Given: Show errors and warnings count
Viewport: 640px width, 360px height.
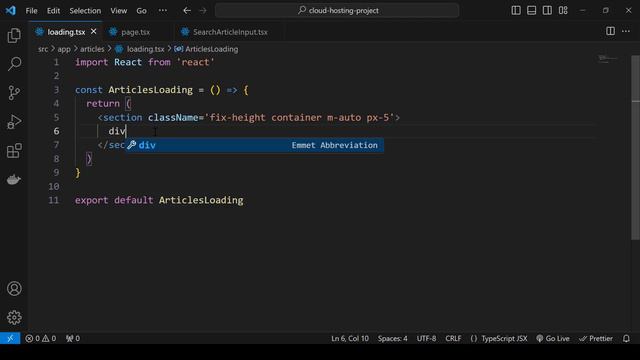Looking at the screenshot, I should pyautogui.click(x=40, y=338).
